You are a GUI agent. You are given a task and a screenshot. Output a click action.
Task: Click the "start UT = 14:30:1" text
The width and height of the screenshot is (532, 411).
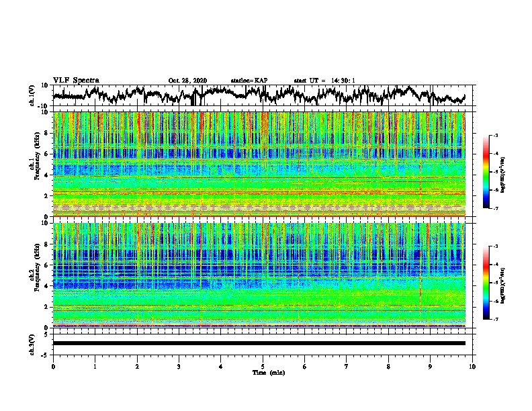click(x=324, y=81)
